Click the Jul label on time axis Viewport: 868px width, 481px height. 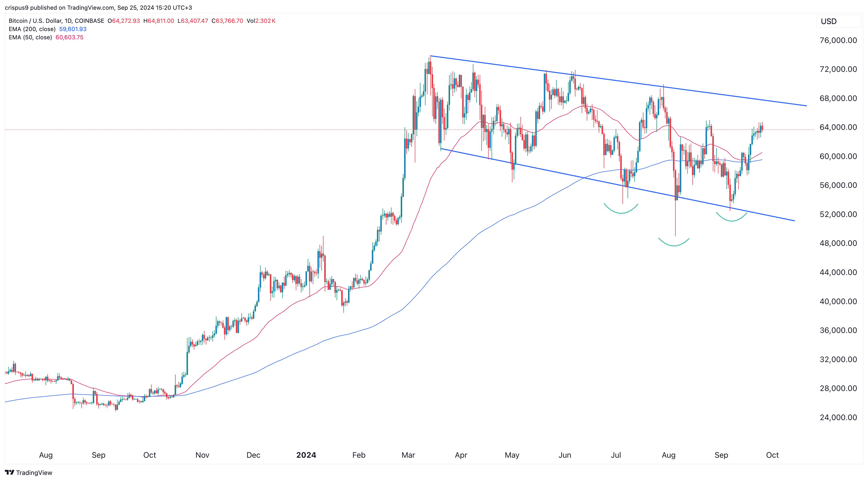coord(616,455)
